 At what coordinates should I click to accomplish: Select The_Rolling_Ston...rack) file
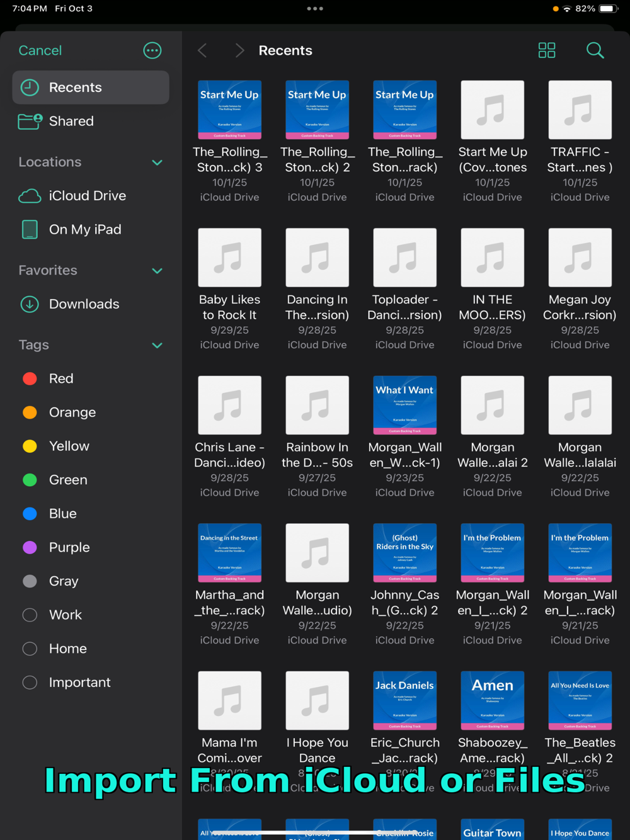404,142
